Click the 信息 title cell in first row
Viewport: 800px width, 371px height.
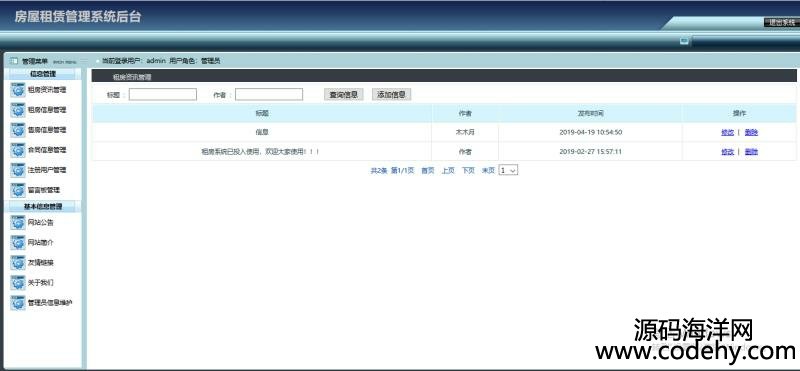[262, 132]
